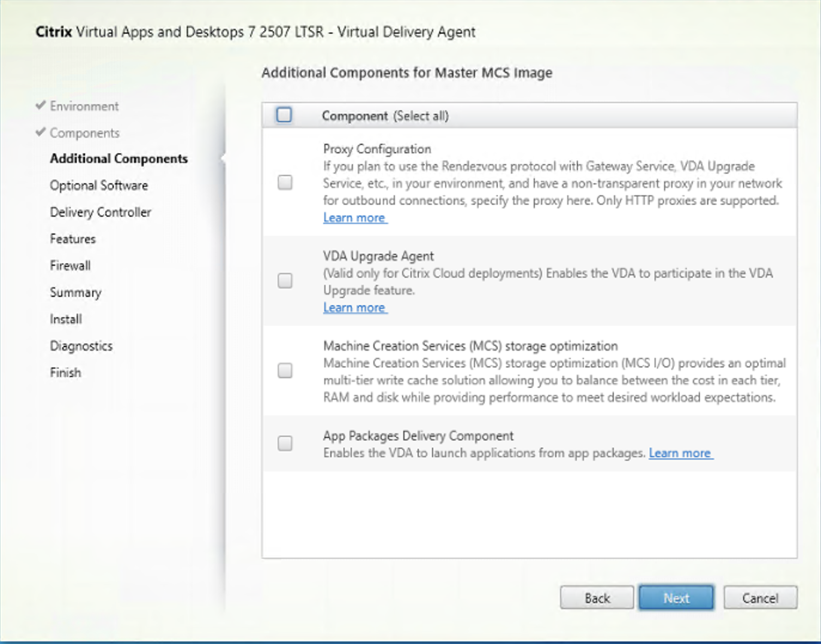Screen dimensions: 821x644
Task: Open the Diagnostics step in sidebar
Action: 81,345
